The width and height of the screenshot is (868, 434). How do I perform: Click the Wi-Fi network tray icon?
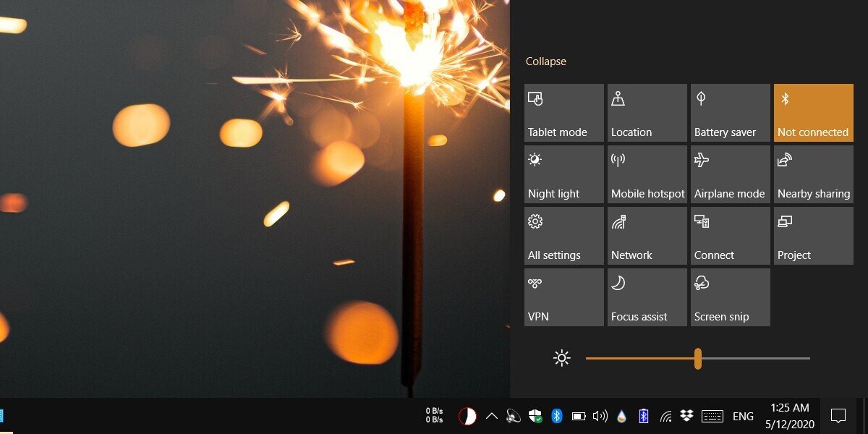coord(665,416)
